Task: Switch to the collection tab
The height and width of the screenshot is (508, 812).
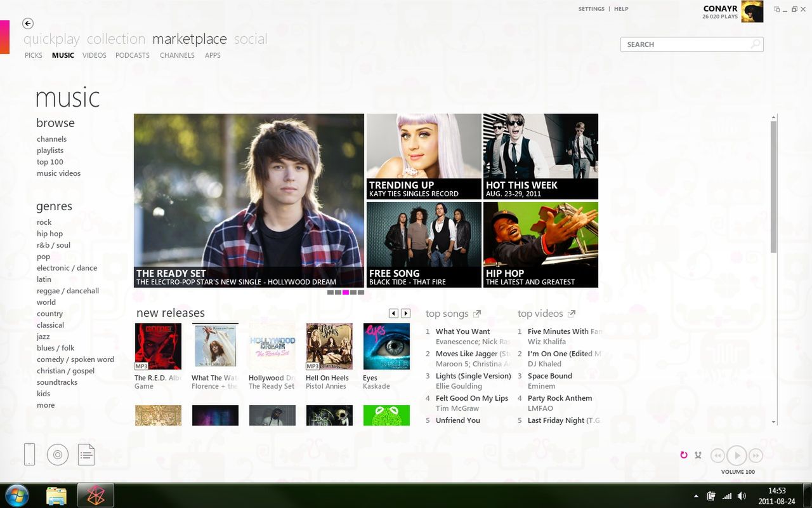Action: pos(116,39)
